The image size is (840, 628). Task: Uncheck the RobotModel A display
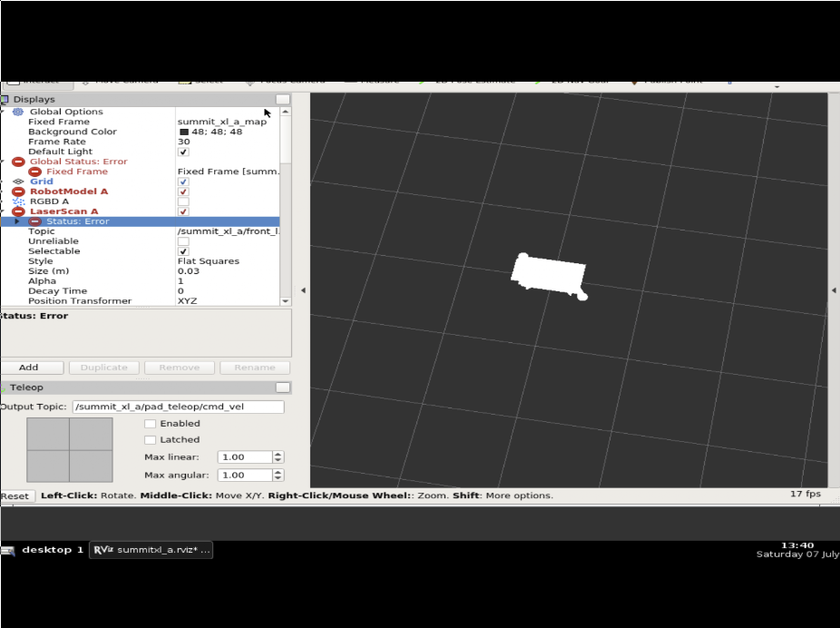[183, 191]
